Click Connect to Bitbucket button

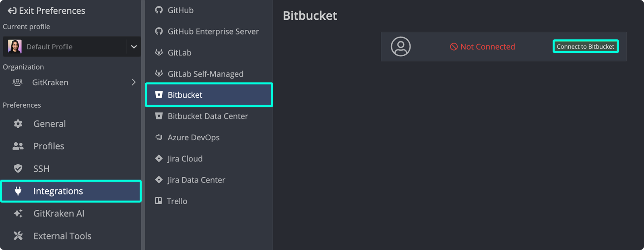point(585,47)
